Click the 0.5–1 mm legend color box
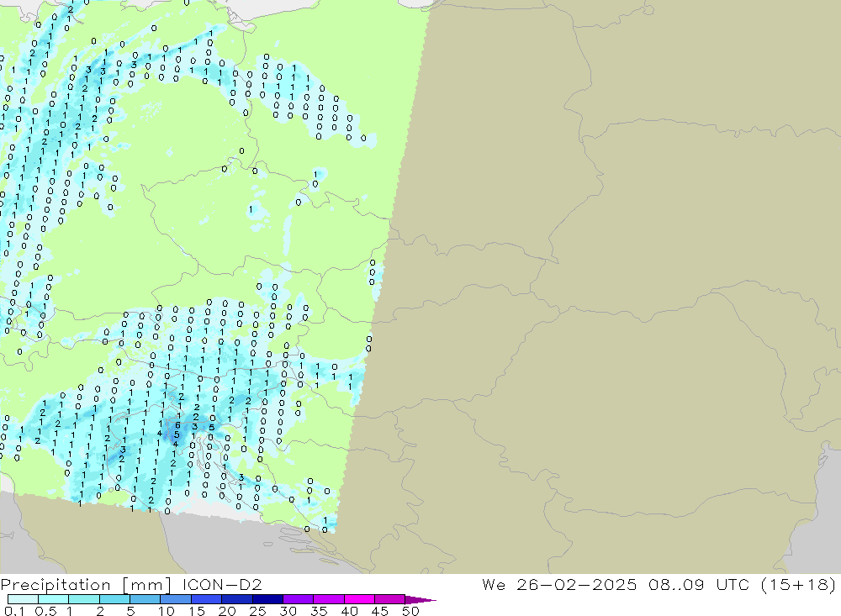Screen dimensions: 841x616 [x=54, y=599]
